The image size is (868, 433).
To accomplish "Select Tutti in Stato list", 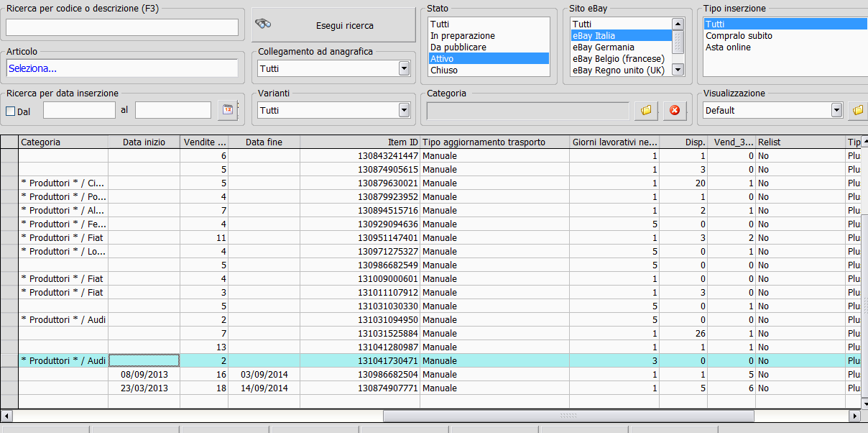I will click(489, 24).
